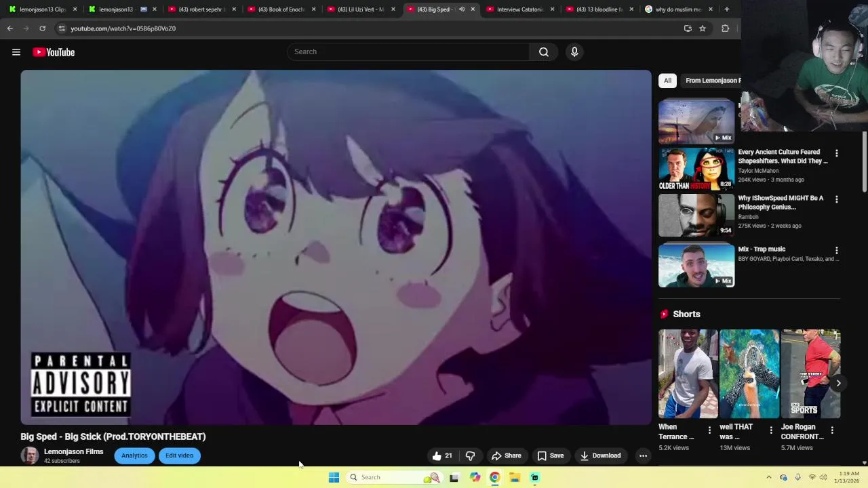Click the Windows taskbar search box
Viewport: 868px width, 488px height.
395,477
